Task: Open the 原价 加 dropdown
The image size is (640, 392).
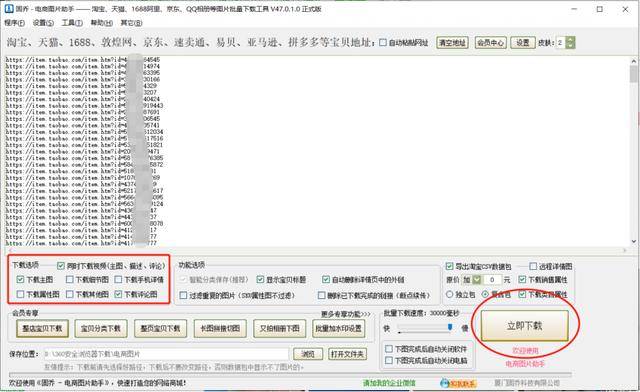Action: tap(477, 280)
